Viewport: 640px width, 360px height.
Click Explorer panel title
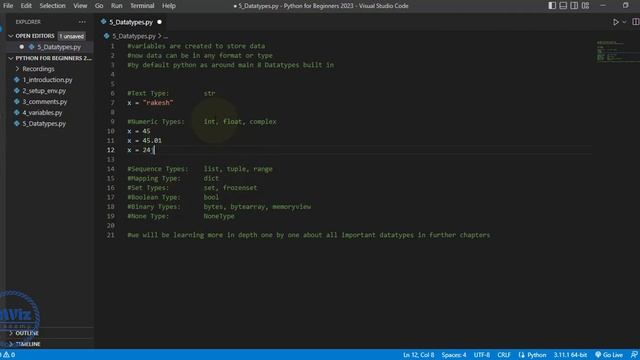click(x=28, y=22)
